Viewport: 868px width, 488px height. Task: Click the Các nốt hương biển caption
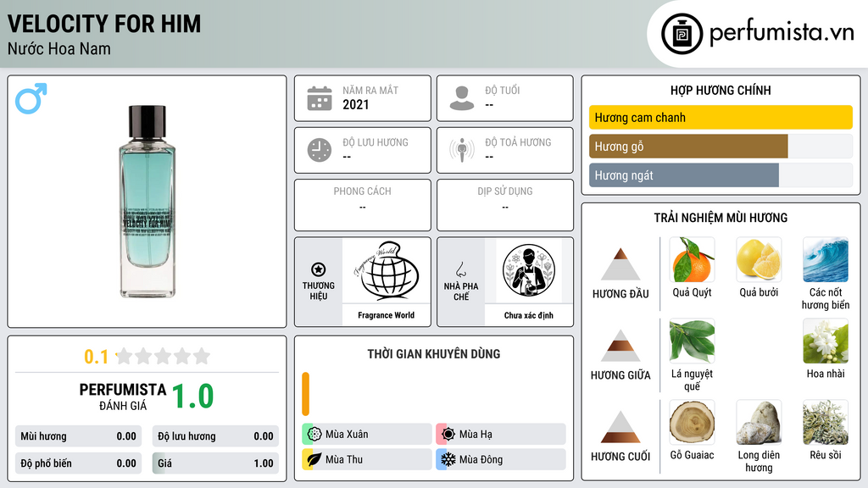(x=826, y=298)
